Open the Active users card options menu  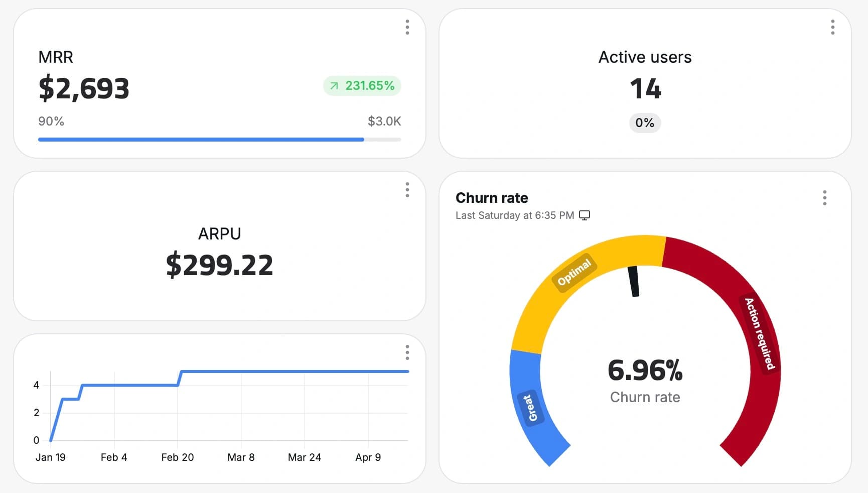tap(833, 28)
